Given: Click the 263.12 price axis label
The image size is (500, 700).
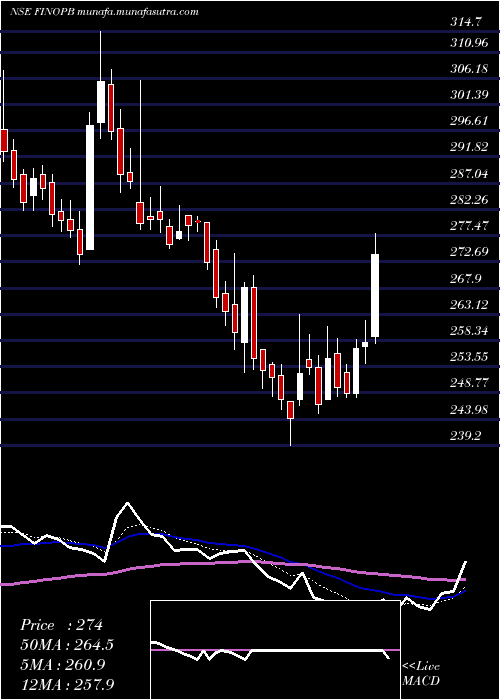Looking at the screenshot, I should [x=471, y=305].
